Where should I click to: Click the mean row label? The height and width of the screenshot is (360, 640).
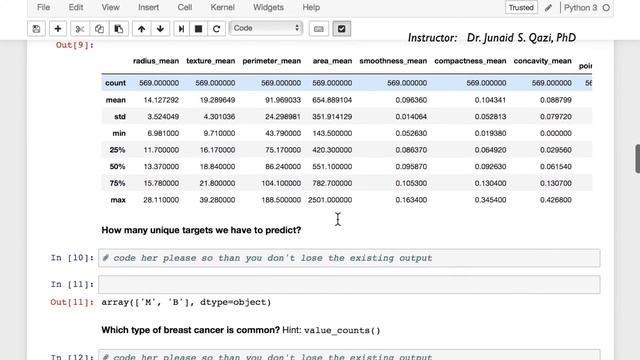click(116, 100)
